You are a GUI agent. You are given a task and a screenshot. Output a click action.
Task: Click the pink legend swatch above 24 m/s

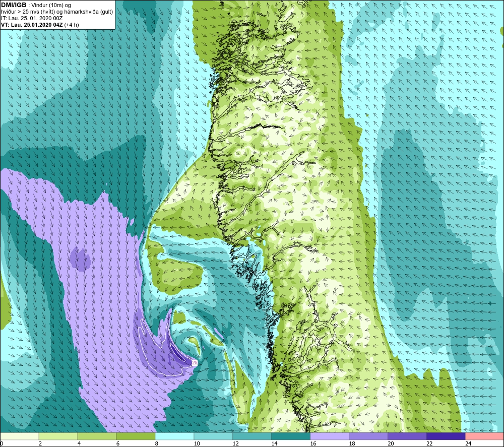tap(484, 436)
